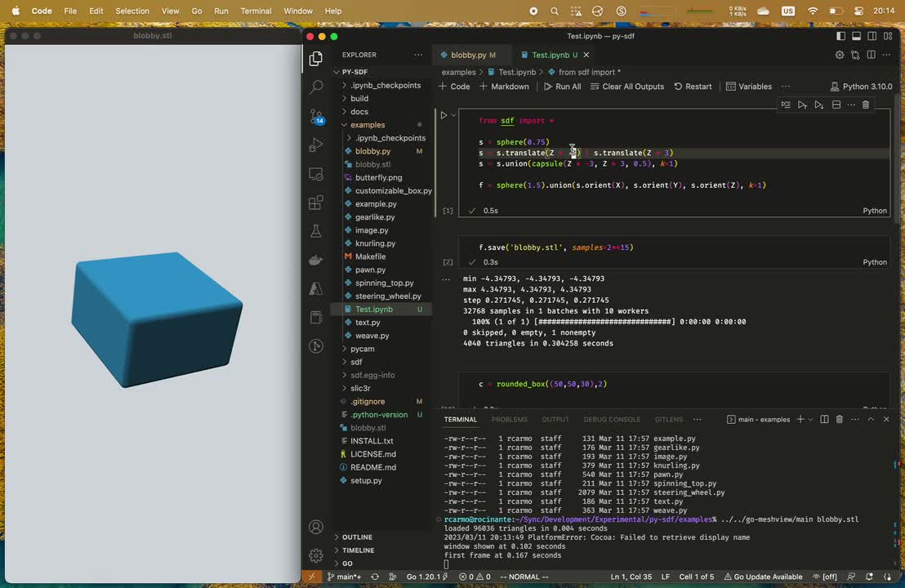Click Run All in notebook toolbar
Viewport: 905px width, 588px height.
point(562,87)
